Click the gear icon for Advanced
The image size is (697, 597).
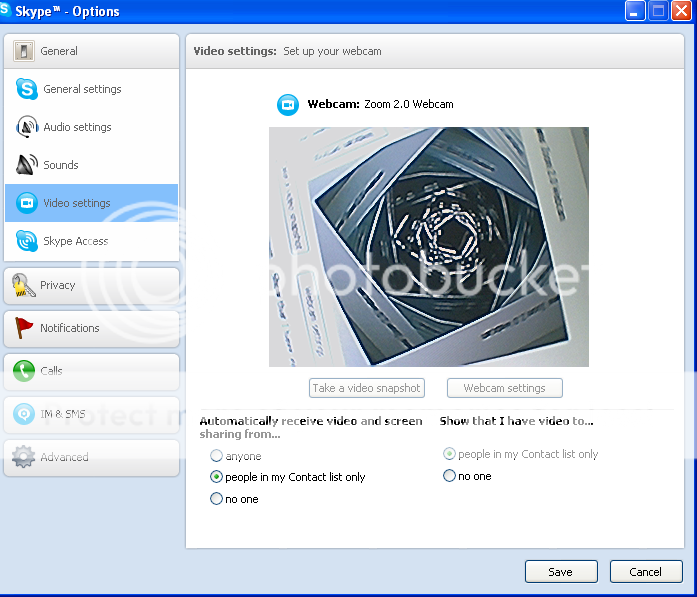tap(24, 457)
